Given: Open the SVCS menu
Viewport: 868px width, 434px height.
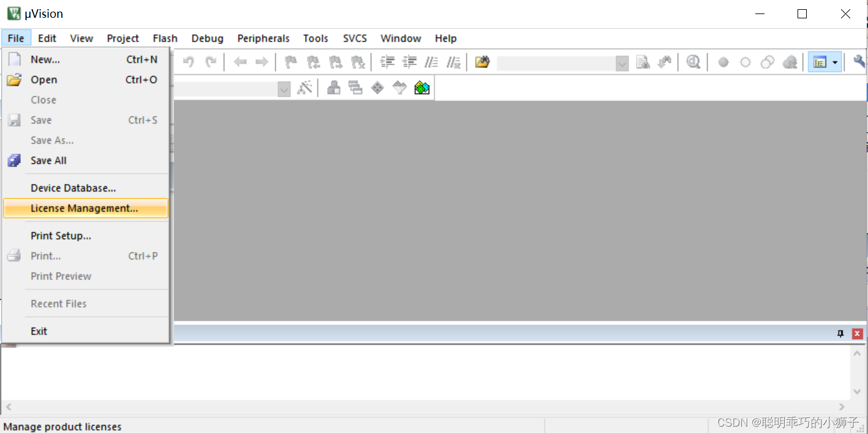Looking at the screenshot, I should [355, 38].
